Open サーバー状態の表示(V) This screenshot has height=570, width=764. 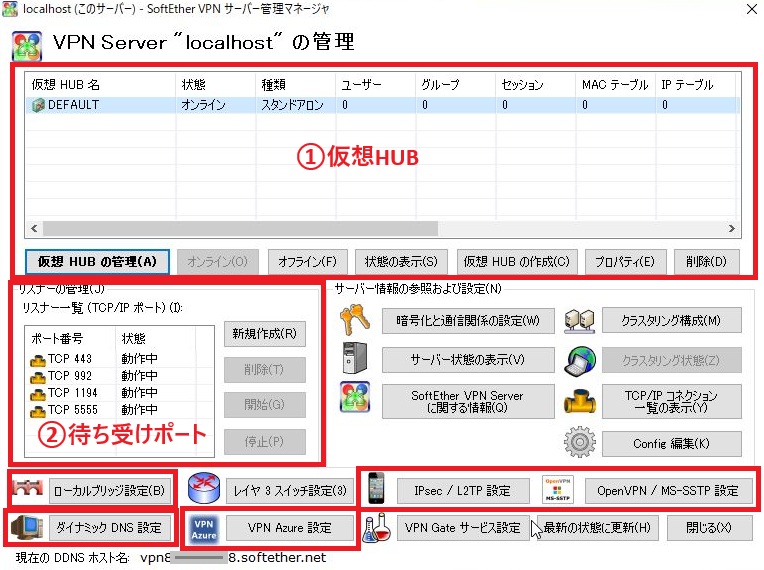pos(468,360)
